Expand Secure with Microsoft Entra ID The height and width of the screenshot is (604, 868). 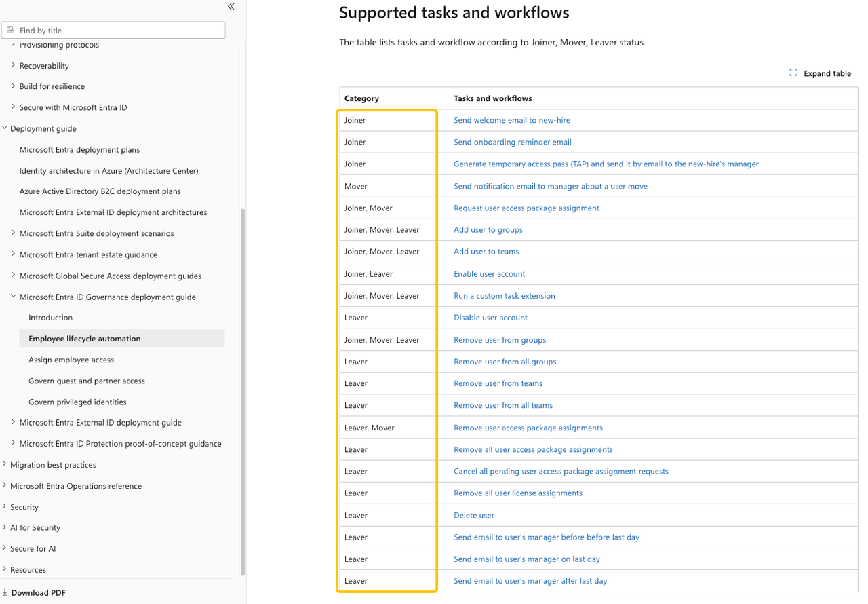(14, 107)
